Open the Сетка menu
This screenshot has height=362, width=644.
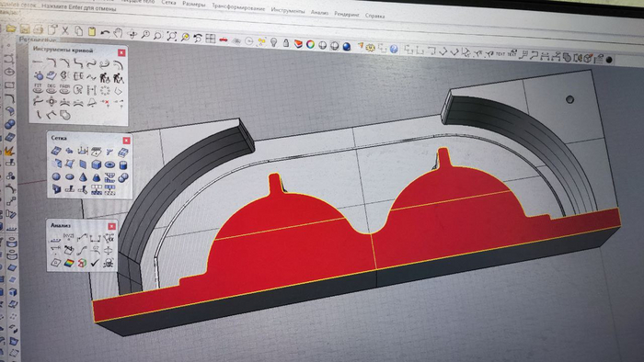pyautogui.click(x=168, y=3)
